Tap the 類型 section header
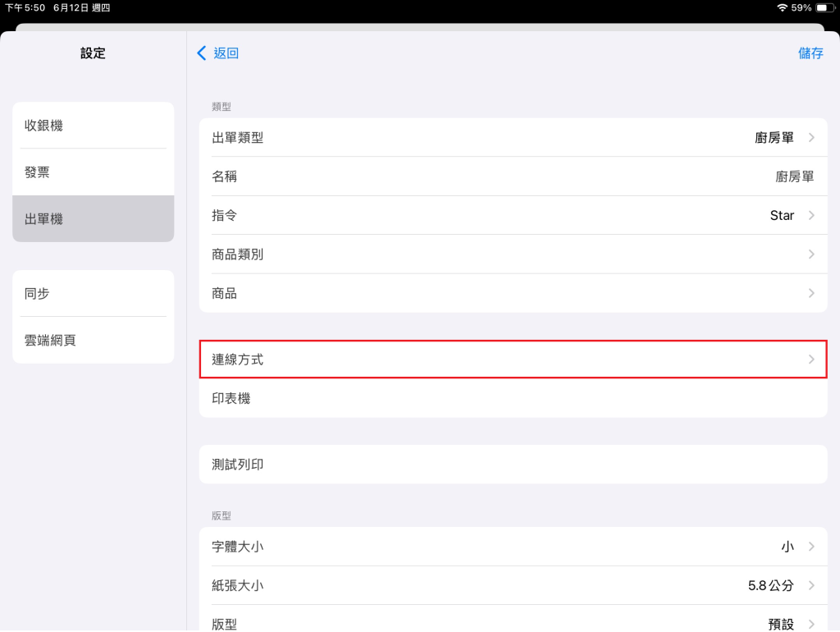Viewport: 840px width, 632px height. tap(221, 107)
